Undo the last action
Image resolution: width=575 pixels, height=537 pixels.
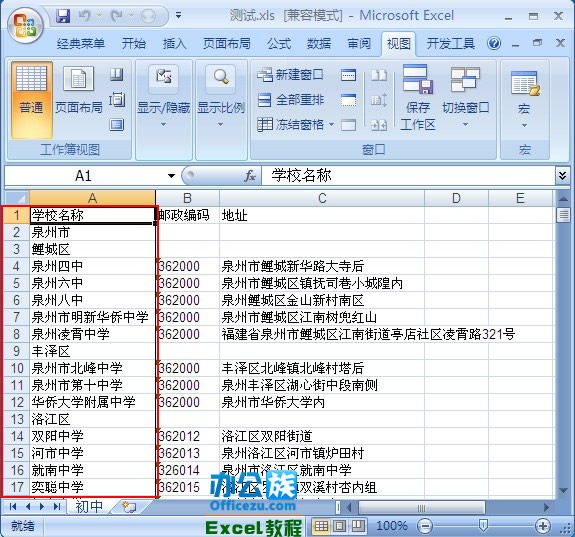[x=84, y=16]
